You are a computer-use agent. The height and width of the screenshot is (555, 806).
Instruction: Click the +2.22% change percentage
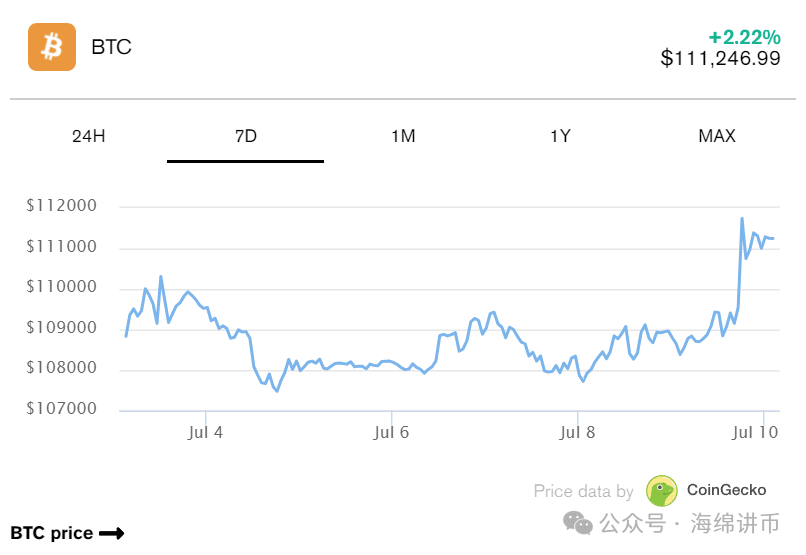click(744, 37)
